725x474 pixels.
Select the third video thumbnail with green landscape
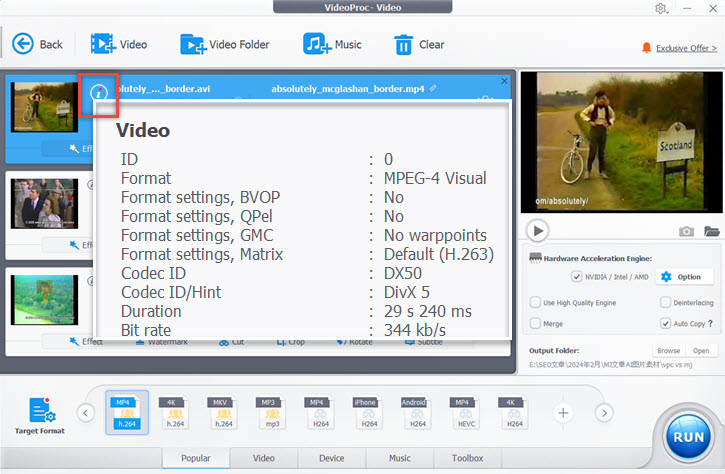[x=44, y=300]
